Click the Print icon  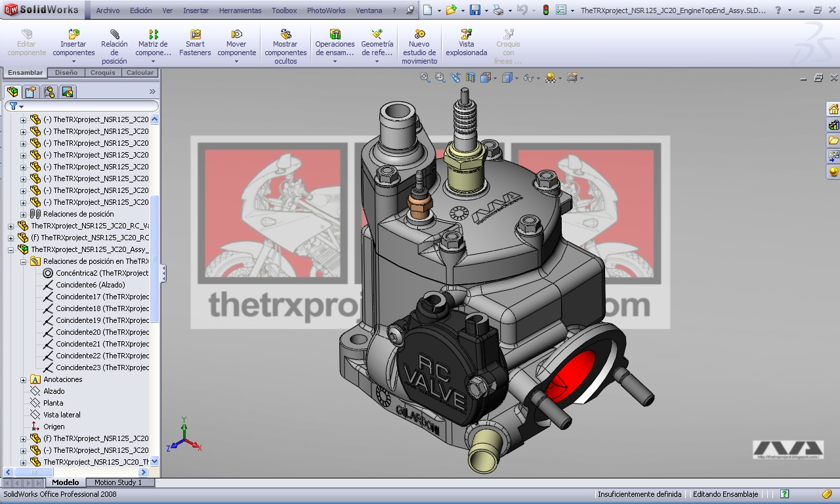coord(498,10)
